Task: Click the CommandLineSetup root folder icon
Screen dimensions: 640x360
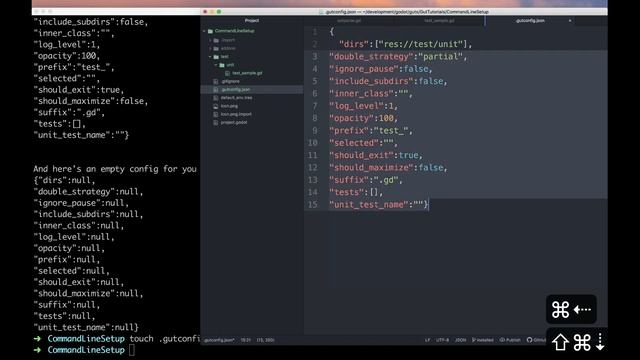Action: pos(210,31)
